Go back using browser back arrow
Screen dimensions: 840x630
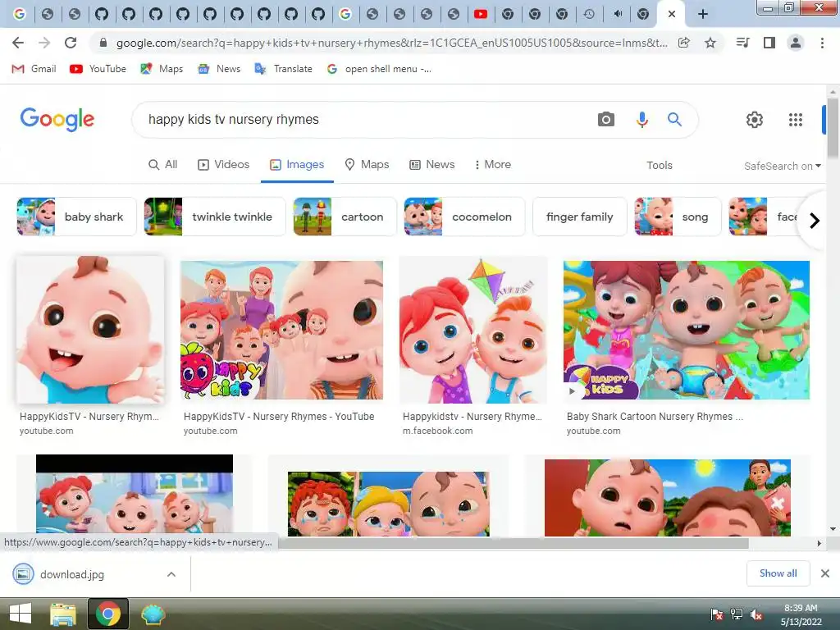[x=18, y=43]
